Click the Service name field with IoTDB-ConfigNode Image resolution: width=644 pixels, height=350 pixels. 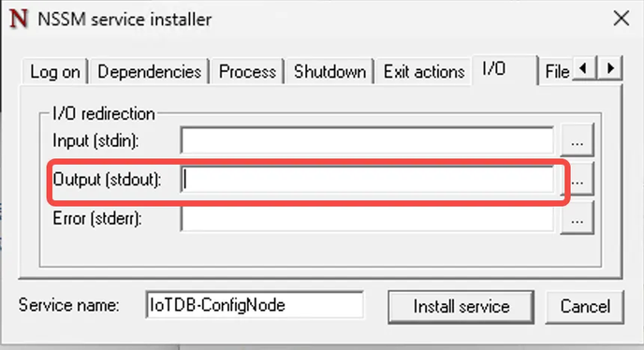coord(255,305)
